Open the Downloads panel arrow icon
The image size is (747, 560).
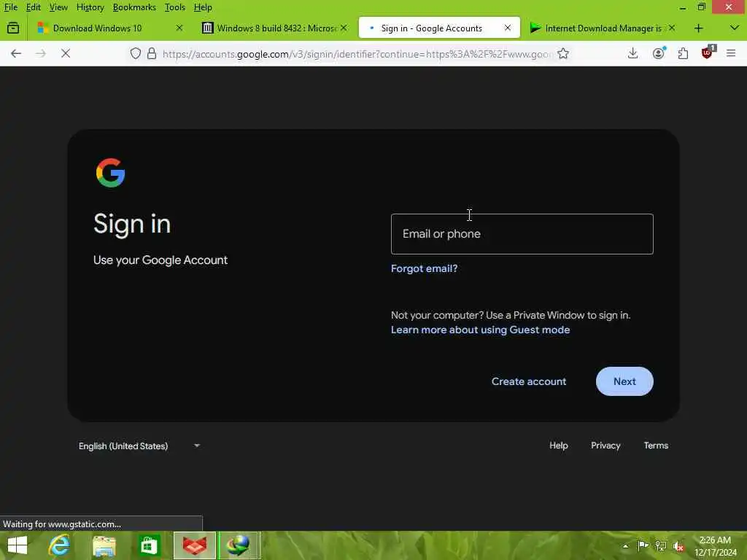pos(632,53)
